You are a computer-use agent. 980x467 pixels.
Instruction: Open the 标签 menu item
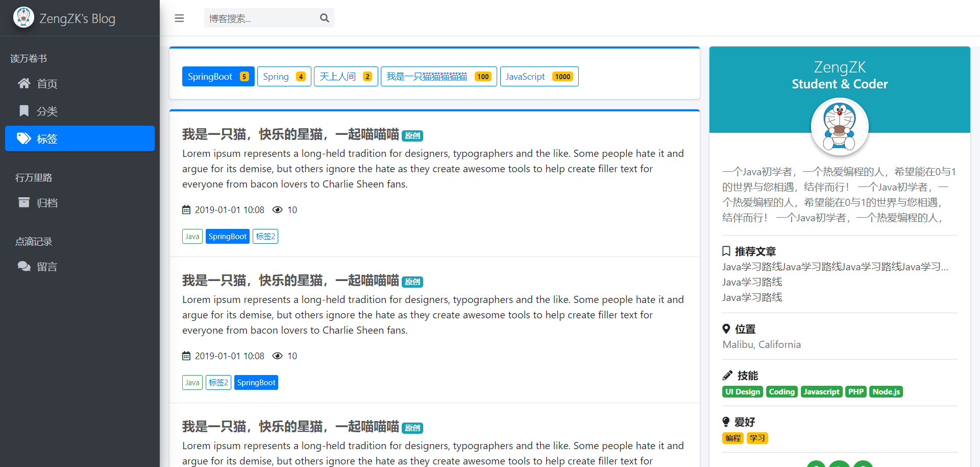(x=80, y=138)
